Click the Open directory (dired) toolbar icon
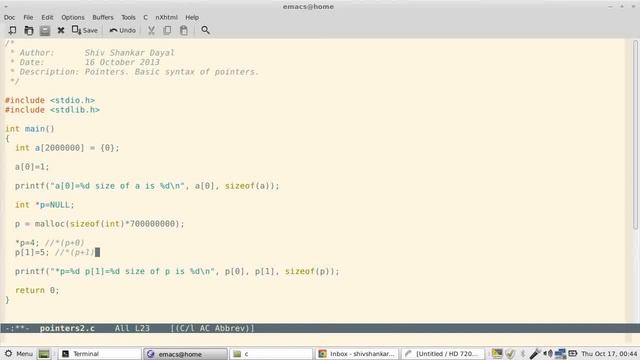 45,30
